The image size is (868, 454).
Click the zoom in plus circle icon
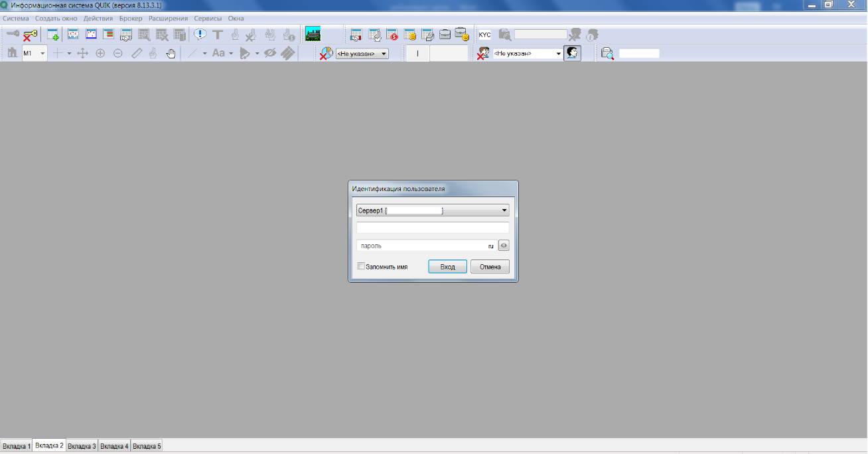pyautogui.click(x=100, y=53)
